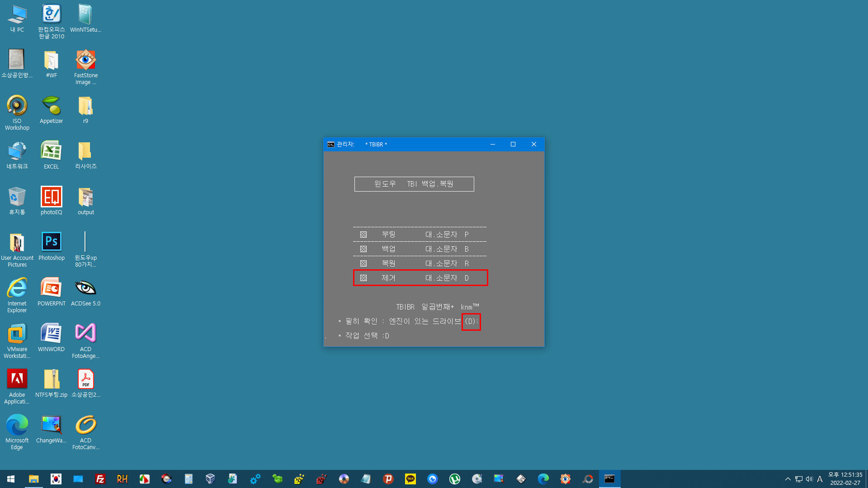Select the WINWORD desktop icon

point(52,338)
